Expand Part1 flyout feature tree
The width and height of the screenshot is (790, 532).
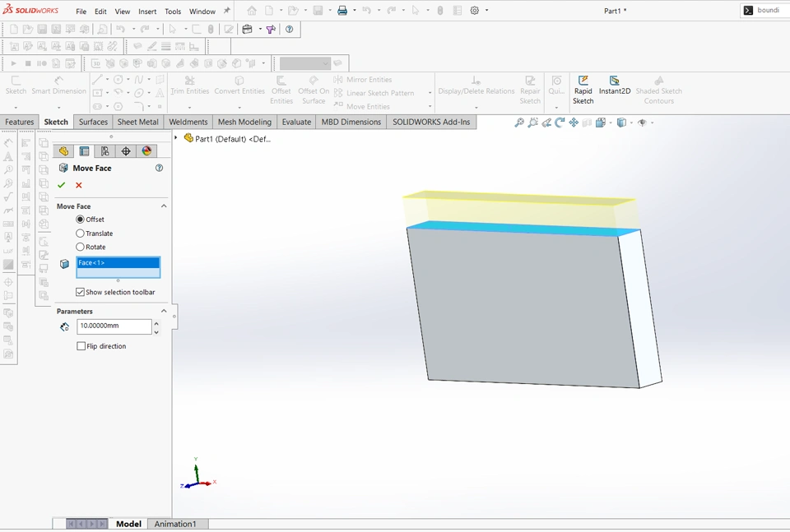point(176,138)
